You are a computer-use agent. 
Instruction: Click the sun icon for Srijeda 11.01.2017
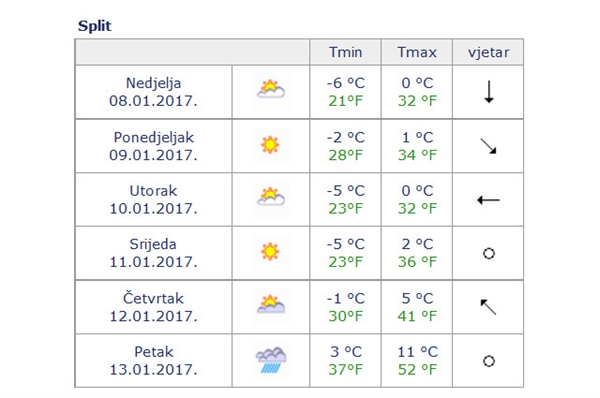(270, 252)
